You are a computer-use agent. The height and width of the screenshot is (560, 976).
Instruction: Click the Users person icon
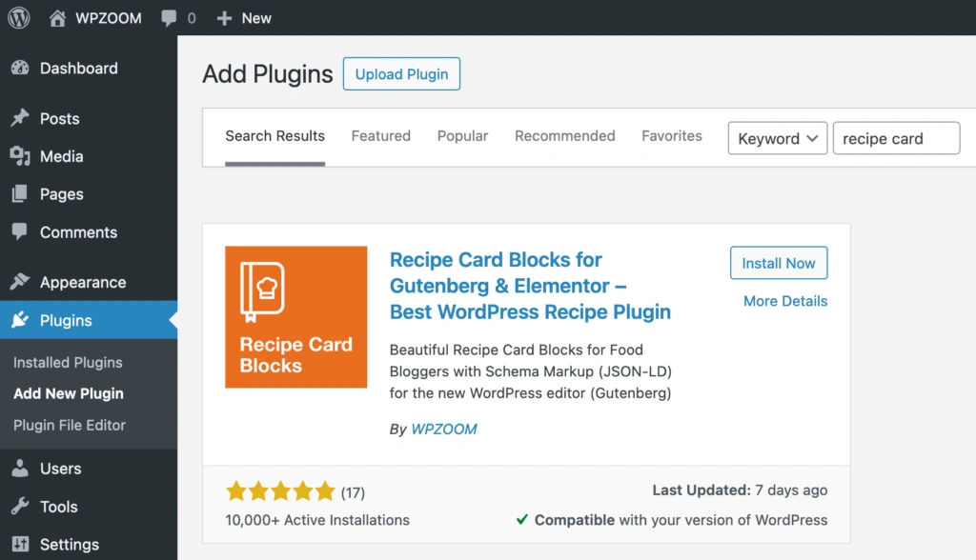pos(20,469)
